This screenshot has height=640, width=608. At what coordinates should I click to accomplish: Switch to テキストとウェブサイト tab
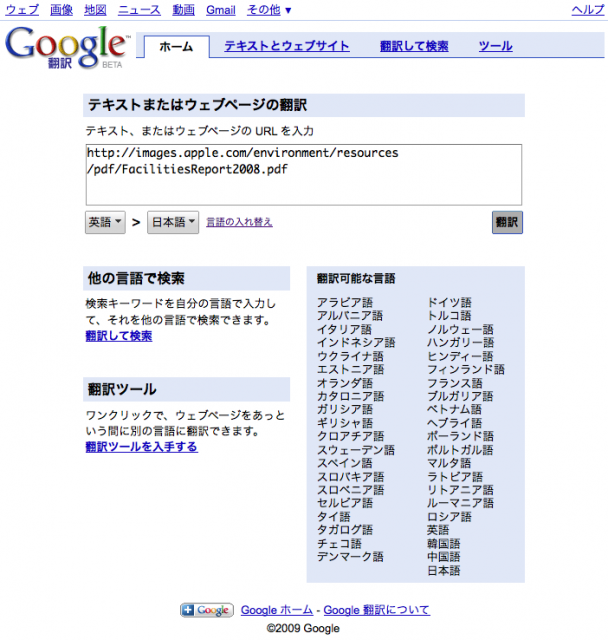coord(287,46)
